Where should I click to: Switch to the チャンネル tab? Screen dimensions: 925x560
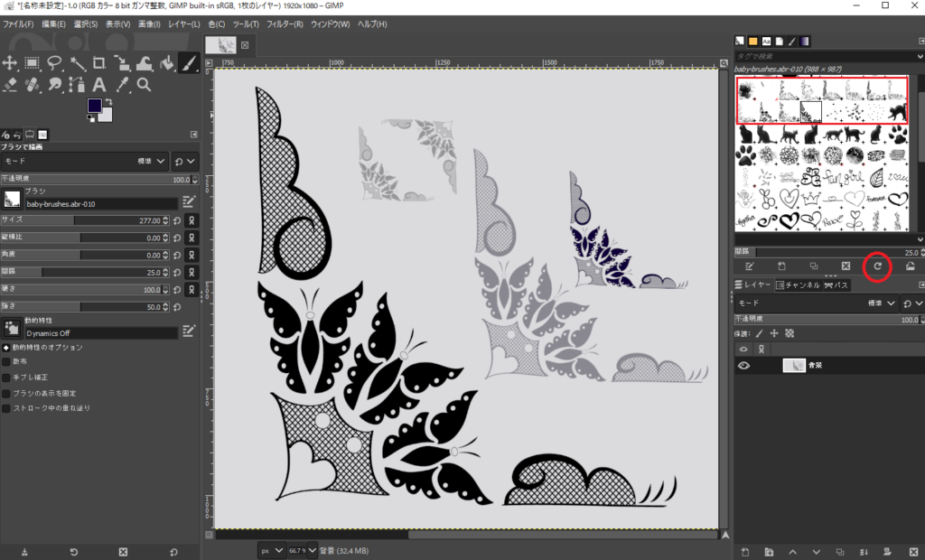point(799,285)
